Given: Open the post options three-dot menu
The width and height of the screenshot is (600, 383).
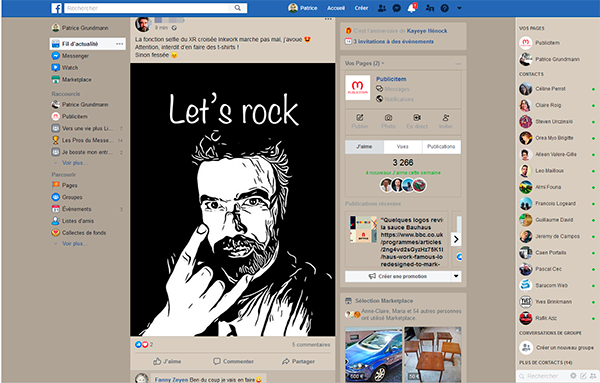Looking at the screenshot, I should coord(328,19).
